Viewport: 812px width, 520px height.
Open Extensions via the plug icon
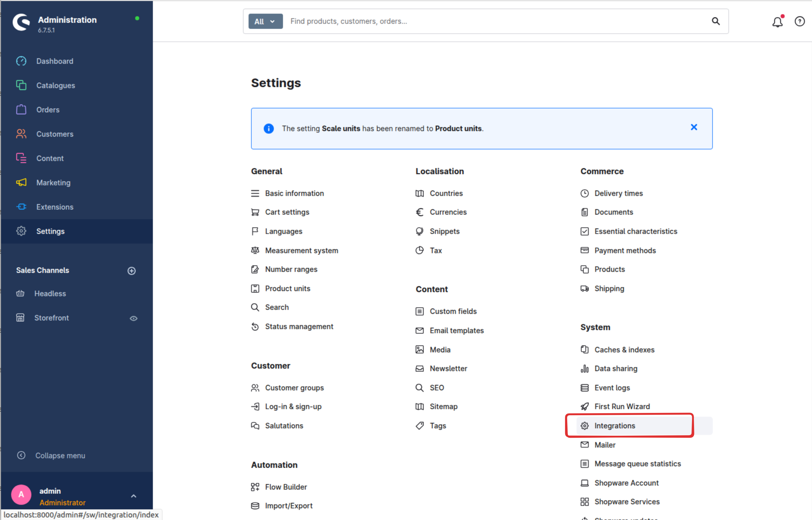pyautogui.click(x=21, y=207)
